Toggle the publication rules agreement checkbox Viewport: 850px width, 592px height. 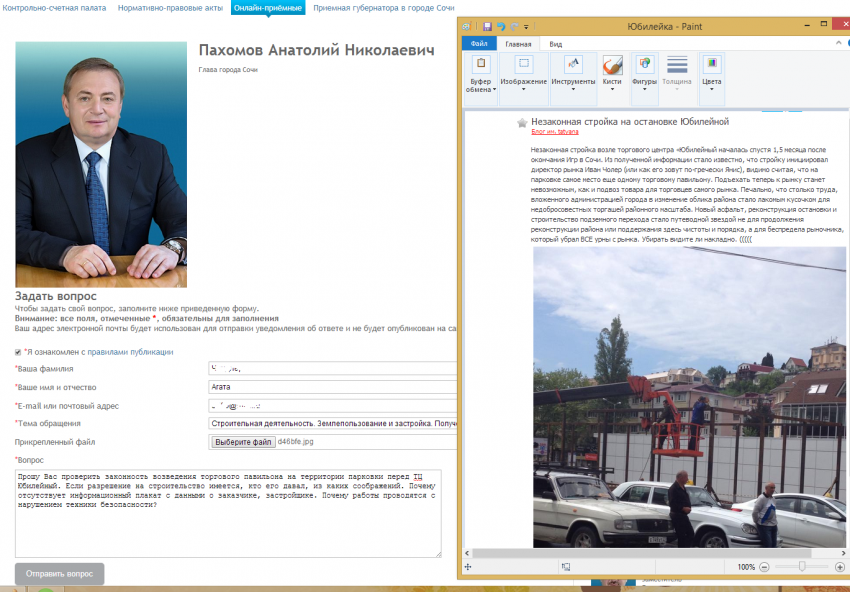[18, 352]
